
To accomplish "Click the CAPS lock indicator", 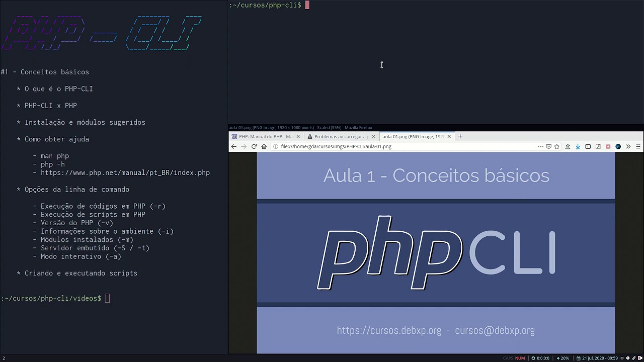I will (508, 358).
